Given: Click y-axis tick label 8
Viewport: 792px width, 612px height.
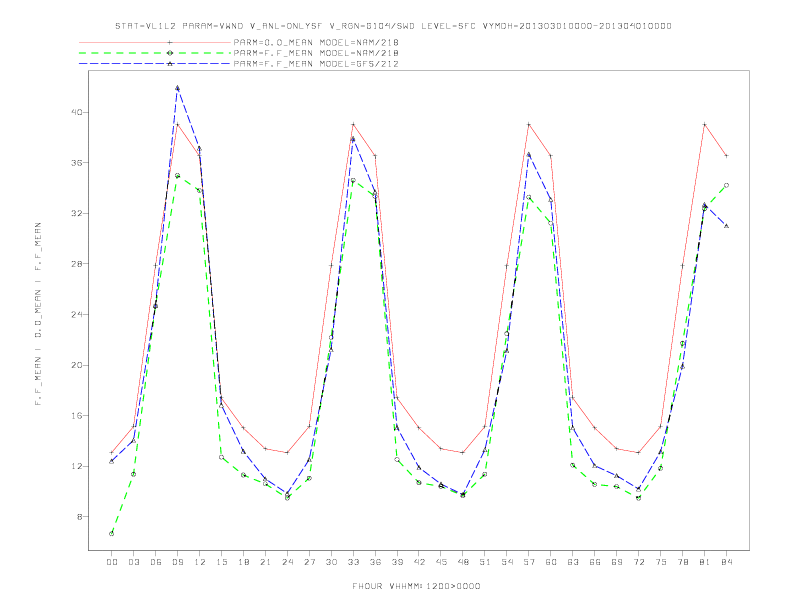Looking at the screenshot, I should (x=79, y=517).
